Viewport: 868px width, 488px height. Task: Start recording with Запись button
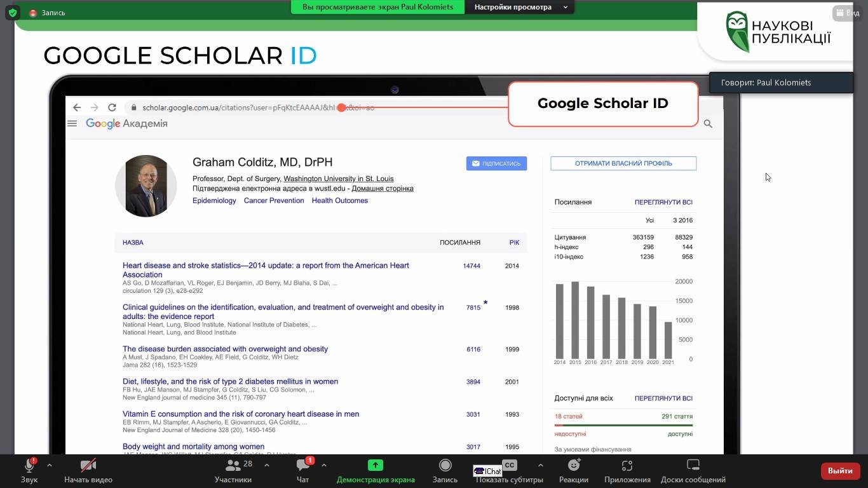click(445, 471)
